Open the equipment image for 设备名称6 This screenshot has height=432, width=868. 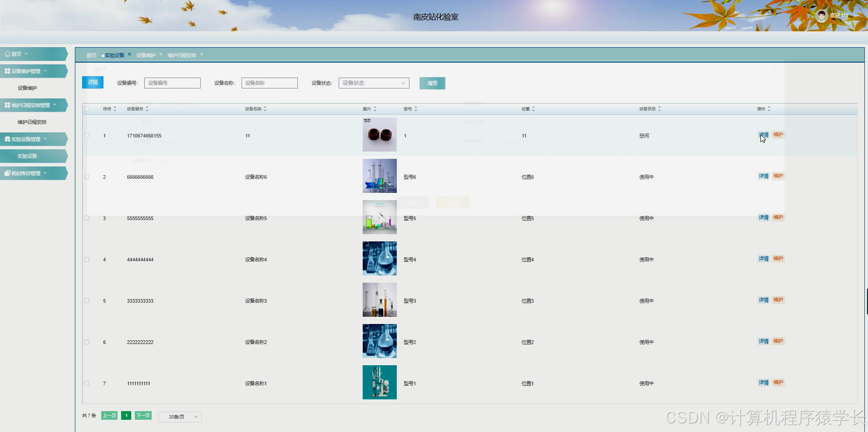pyautogui.click(x=380, y=176)
